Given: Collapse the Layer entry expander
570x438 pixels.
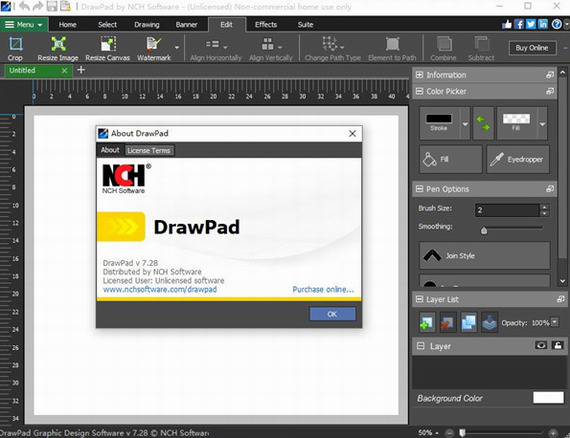Looking at the screenshot, I should [421, 346].
